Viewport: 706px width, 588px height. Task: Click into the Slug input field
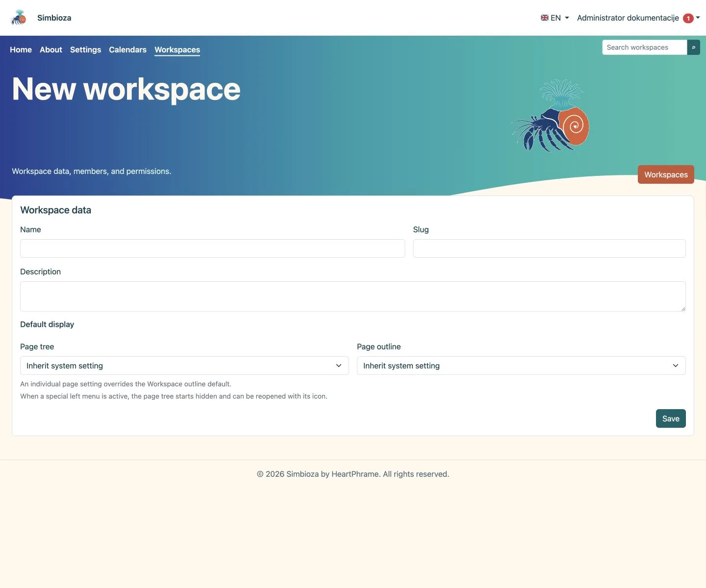click(x=549, y=248)
